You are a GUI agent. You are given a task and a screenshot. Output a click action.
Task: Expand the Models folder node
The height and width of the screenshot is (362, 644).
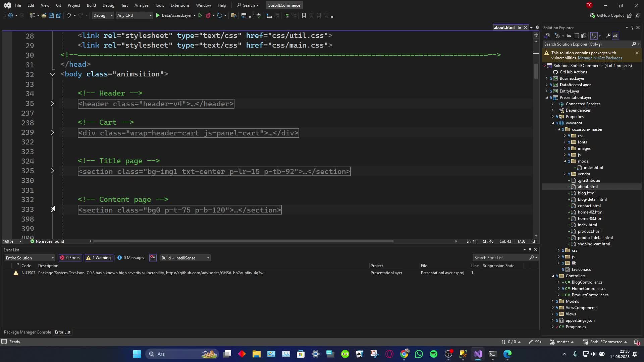point(553,301)
